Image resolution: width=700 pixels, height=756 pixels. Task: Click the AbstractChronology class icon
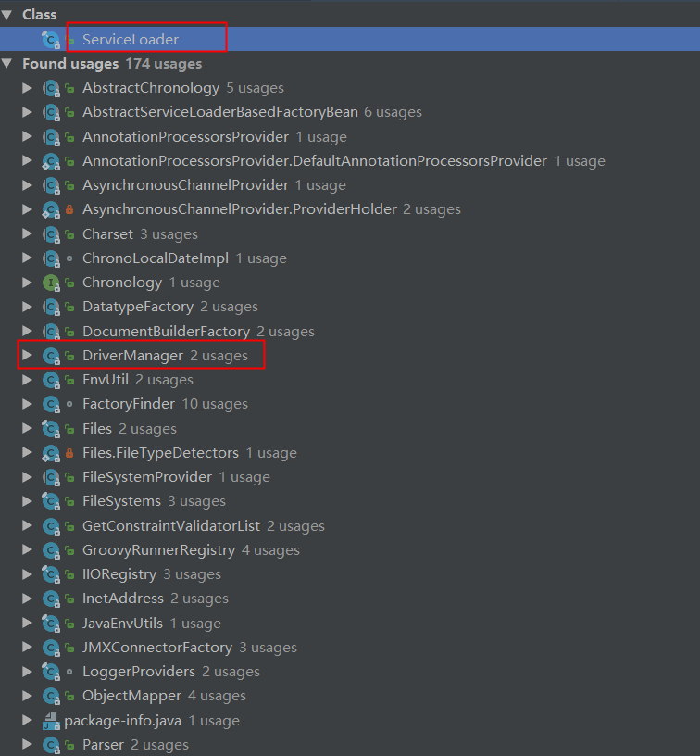point(51,88)
